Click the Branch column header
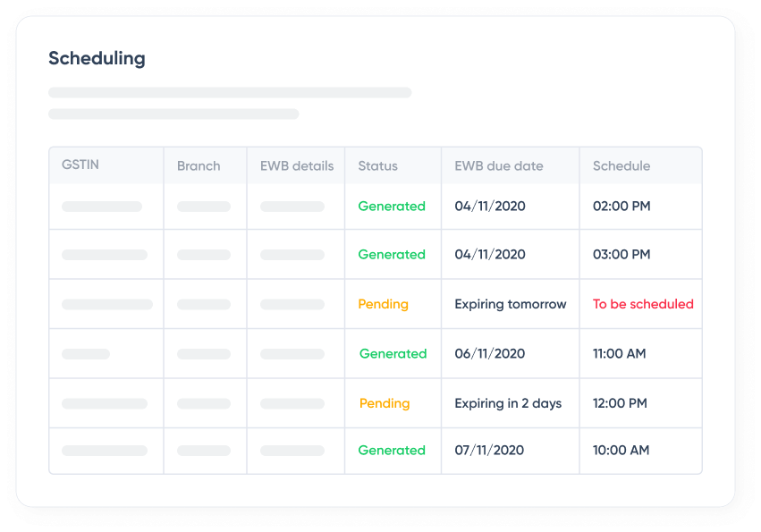This screenshot has width=761, height=532. [x=199, y=165]
